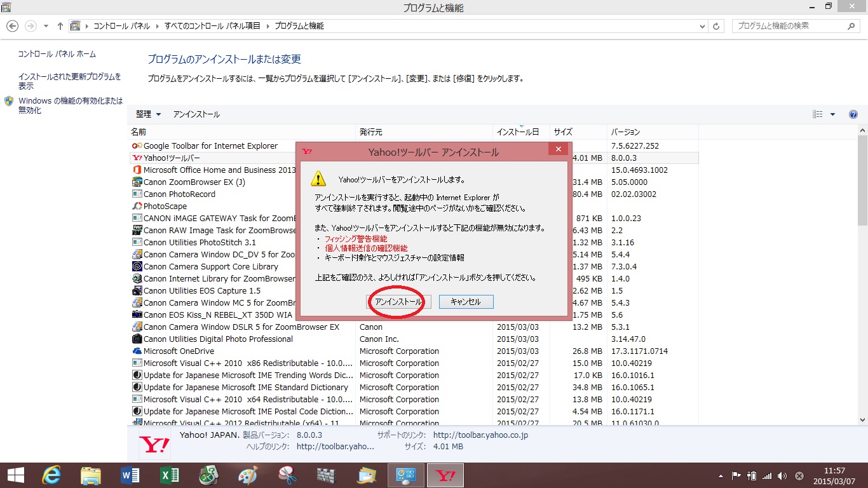Sort by the 発行元 column header

click(425, 132)
